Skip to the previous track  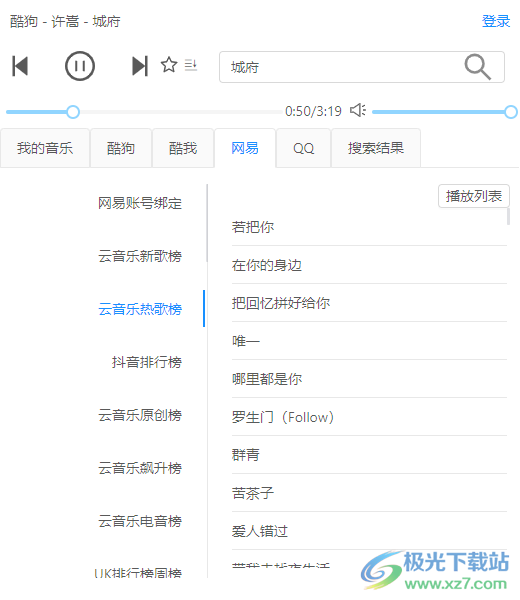(20, 66)
